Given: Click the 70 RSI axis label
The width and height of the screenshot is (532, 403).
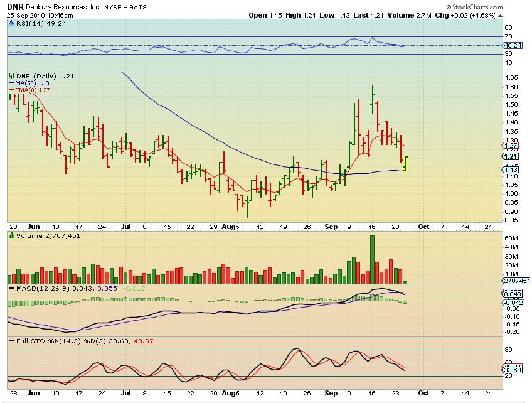Looking at the screenshot, I should coord(508,36).
